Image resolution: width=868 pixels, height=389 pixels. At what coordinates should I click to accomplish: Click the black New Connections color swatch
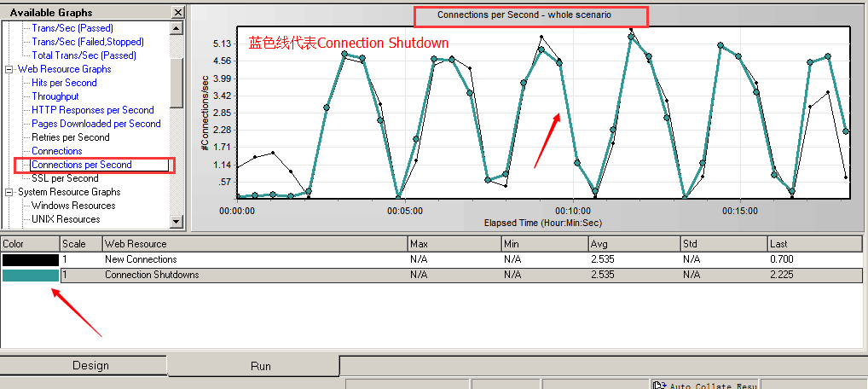pyautogui.click(x=31, y=260)
